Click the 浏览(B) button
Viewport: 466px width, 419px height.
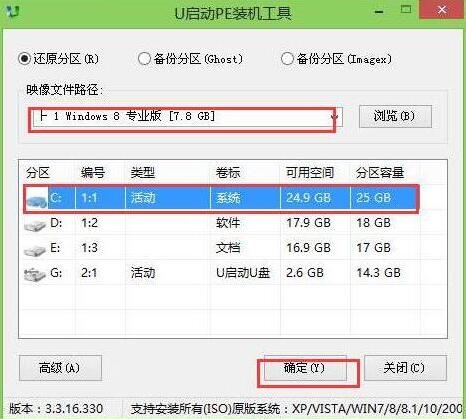pos(395,116)
